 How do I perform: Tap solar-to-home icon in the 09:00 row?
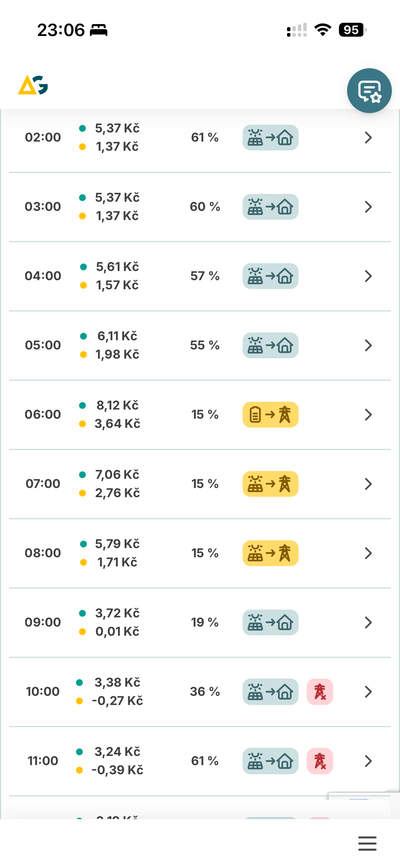pyautogui.click(x=270, y=622)
